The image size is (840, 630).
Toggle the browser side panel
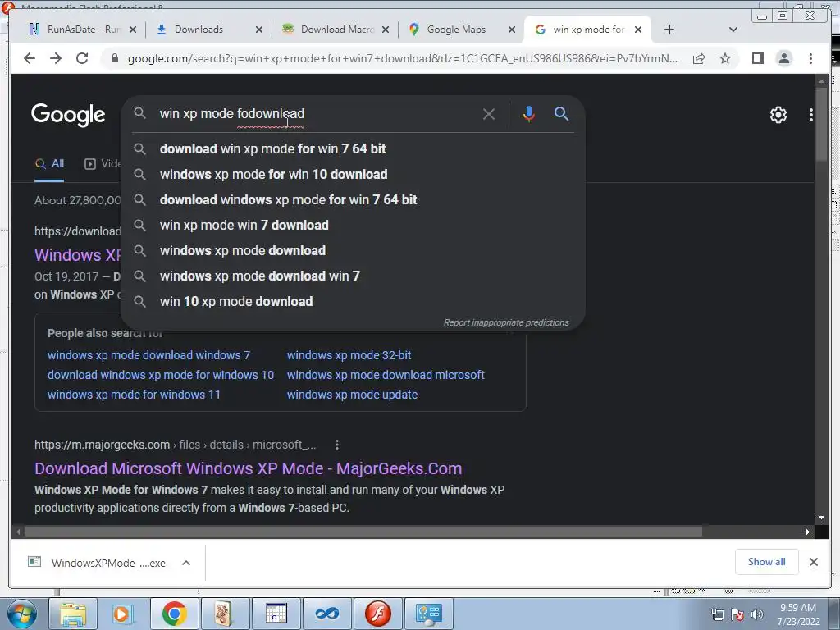point(757,58)
